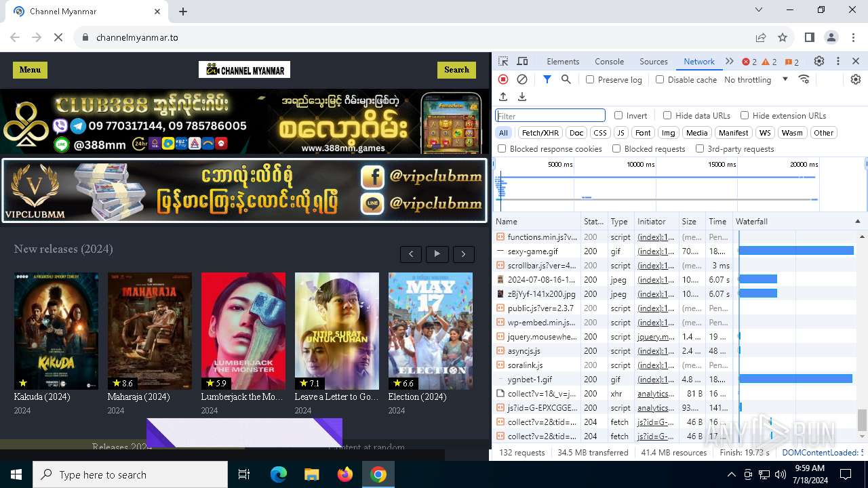This screenshot has height=488, width=868.
Task: Expand more DevTools tabs chevron
Action: pos(730,61)
